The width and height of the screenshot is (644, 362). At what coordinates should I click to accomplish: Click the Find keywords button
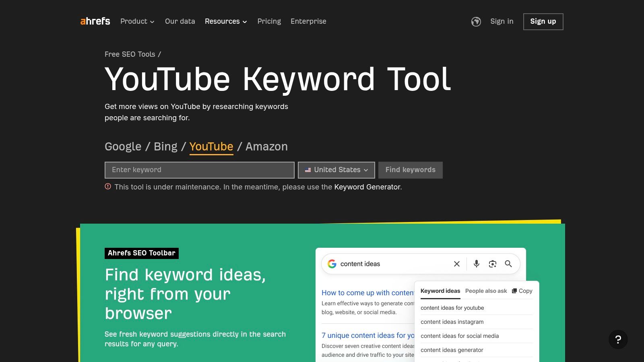410,170
